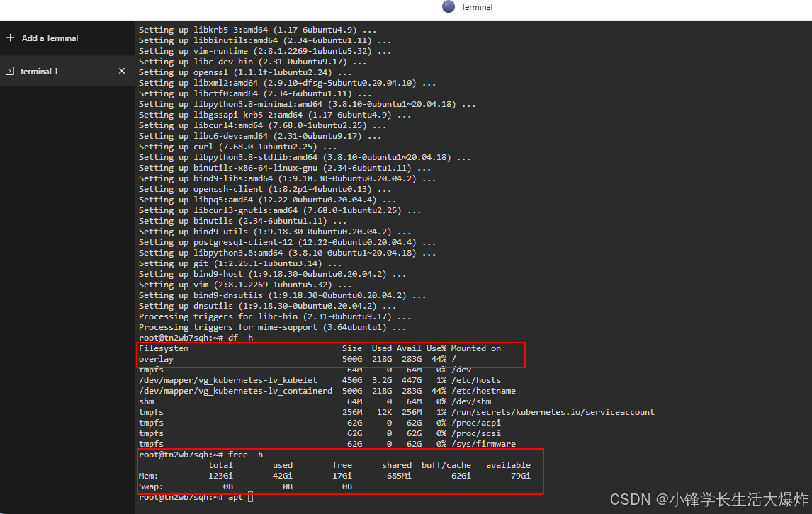Click the Terminal label in the title bar
812x514 pixels.
tap(477, 6)
